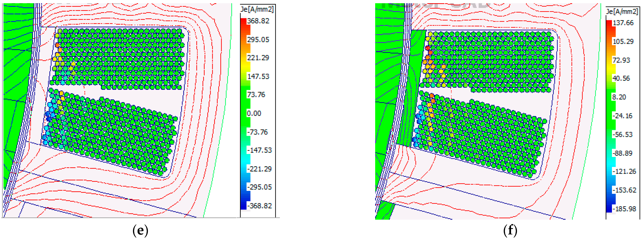Click the dark blue conductor in panel e lower winding
Image resolution: width=644 pixels, height=240 pixels.
pyautogui.click(x=49, y=119)
